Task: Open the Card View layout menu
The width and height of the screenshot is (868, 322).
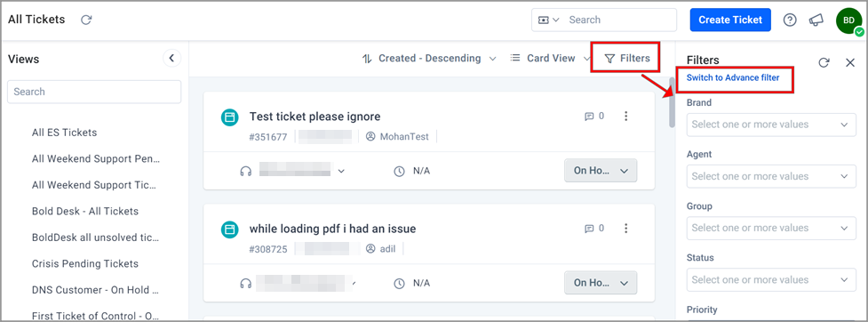Action: pyautogui.click(x=551, y=58)
